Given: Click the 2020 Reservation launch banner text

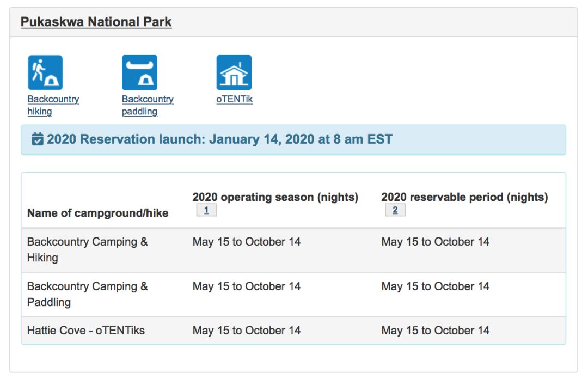Looking at the screenshot, I should coord(219,139).
